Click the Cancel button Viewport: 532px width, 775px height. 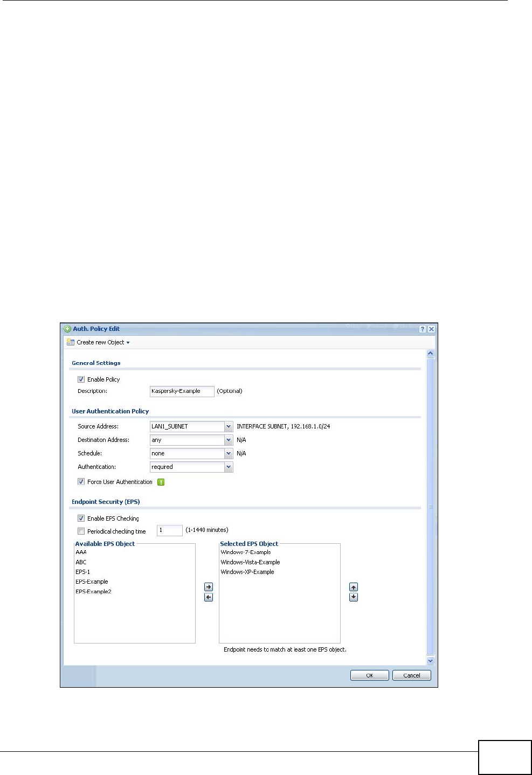(x=412, y=675)
